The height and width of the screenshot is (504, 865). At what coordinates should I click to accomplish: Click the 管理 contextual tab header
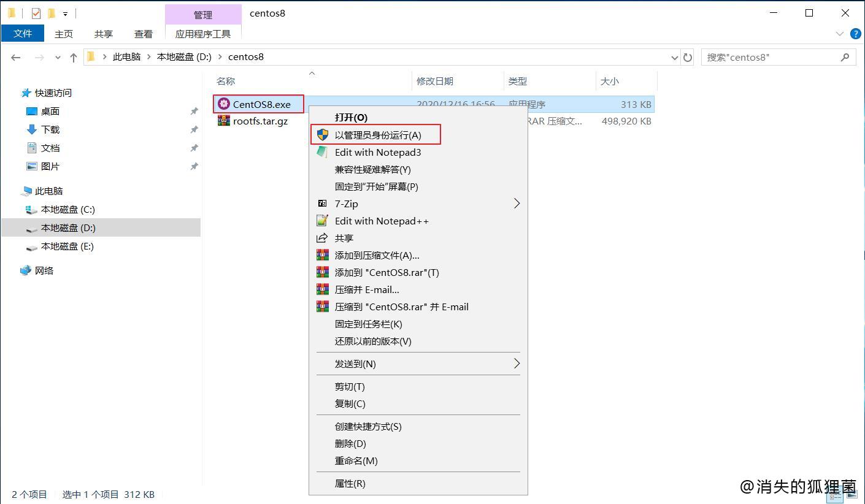tap(203, 15)
